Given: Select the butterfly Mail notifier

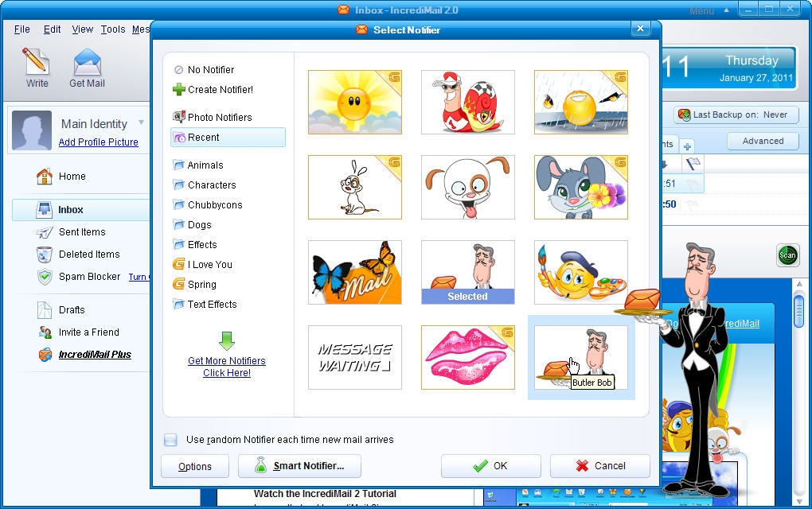Looking at the screenshot, I should pos(355,272).
